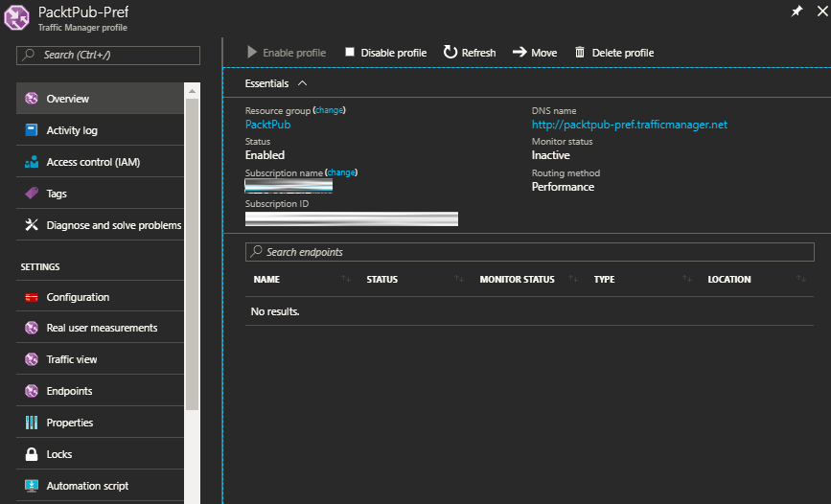Open Access control (IAM) menu item
Screen dimensions: 831x504
click(101, 162)
